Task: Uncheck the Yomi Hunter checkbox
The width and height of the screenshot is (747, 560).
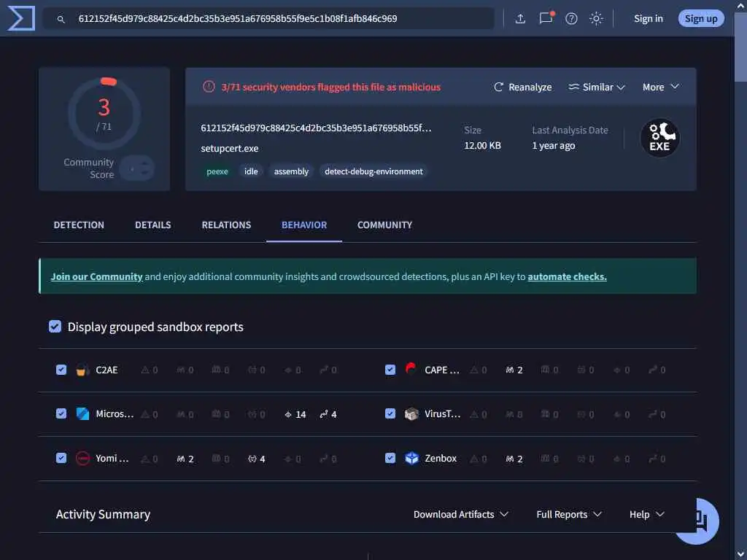Action: coord(61,458)
